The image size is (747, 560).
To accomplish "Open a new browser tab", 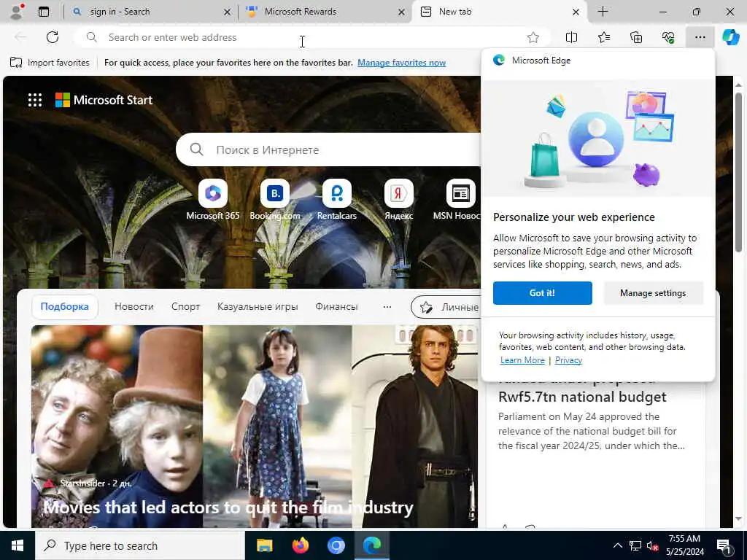I will point(603,12).
